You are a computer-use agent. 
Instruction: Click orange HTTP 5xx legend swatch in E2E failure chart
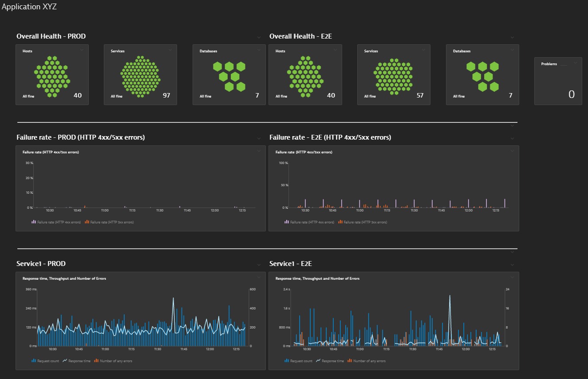[x=340, y=222]
